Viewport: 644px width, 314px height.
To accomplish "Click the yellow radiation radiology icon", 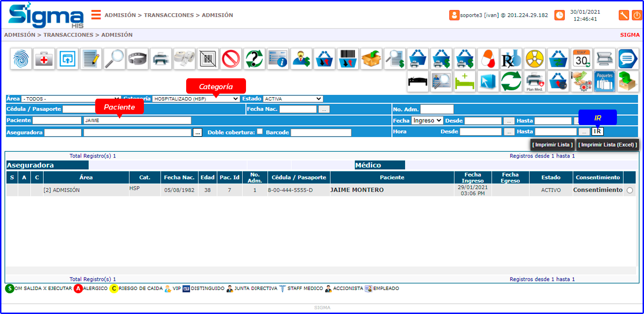I will pos(534,59).
